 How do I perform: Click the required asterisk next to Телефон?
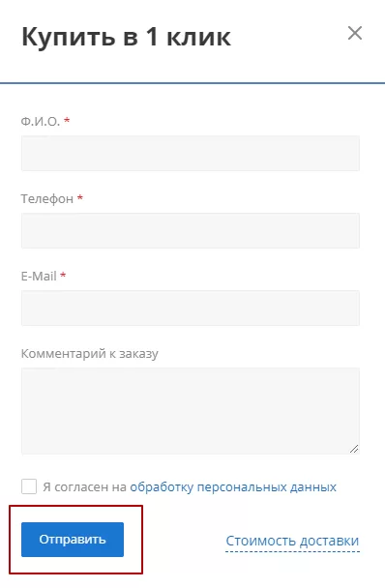(x=80, y=197)
